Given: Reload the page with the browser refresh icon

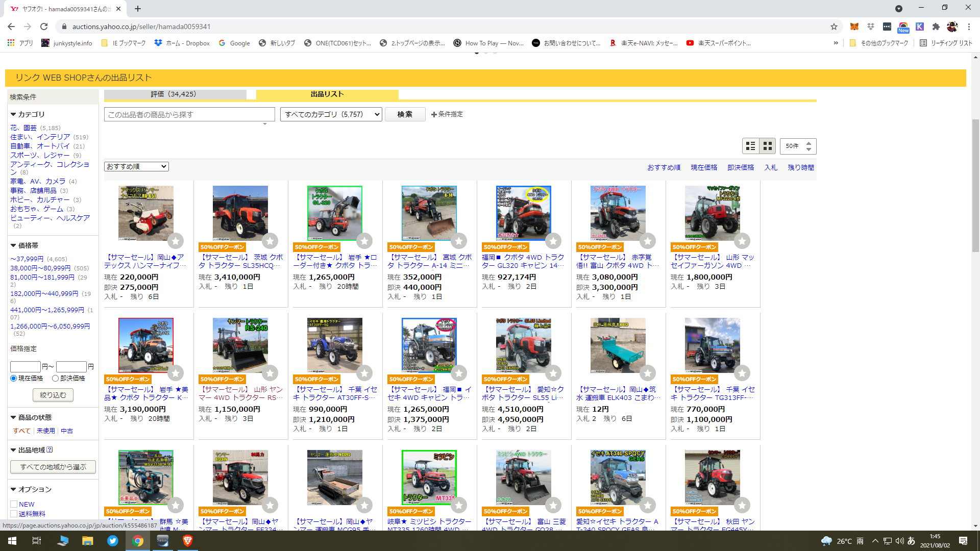Looking at the screenshot, I should 44,27.
